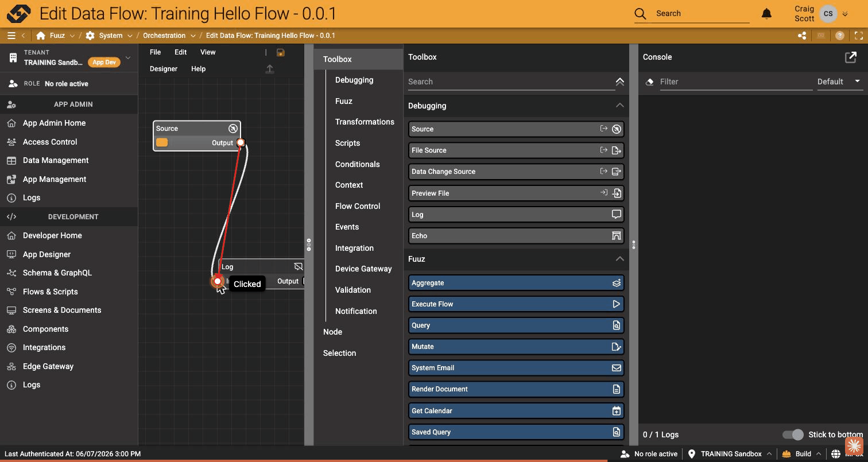Image resolution: width=868 pixels, height=462 pixels.
Task: Click the save disk icon in designer toolbar
Action: [281, 52]
